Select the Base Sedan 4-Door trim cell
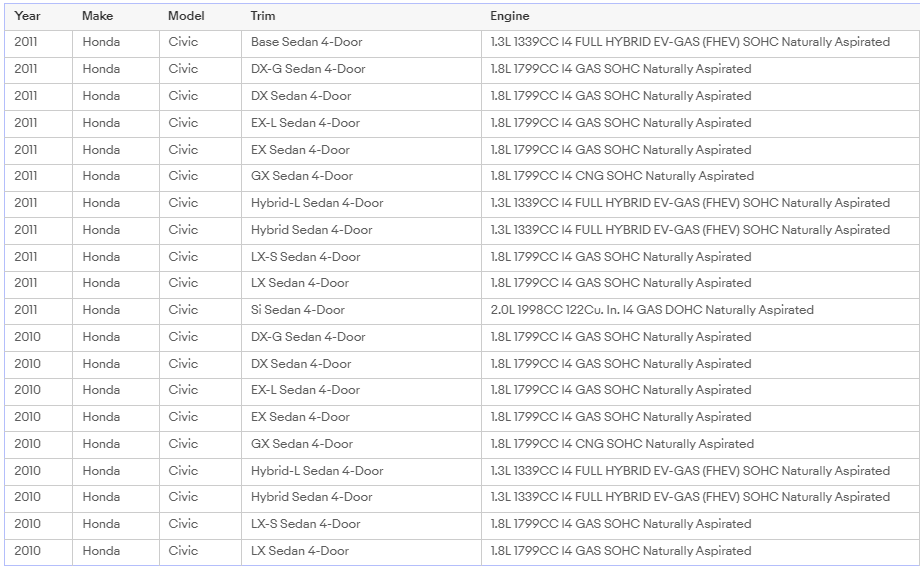This screenshot has height=566, width=920. pyautogui.click(x=307, y=42)
